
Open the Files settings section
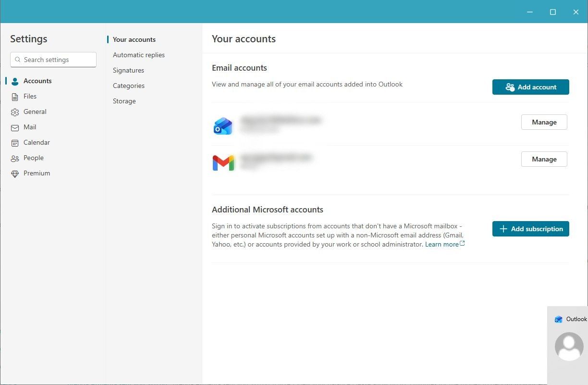[x=53, y=96]
